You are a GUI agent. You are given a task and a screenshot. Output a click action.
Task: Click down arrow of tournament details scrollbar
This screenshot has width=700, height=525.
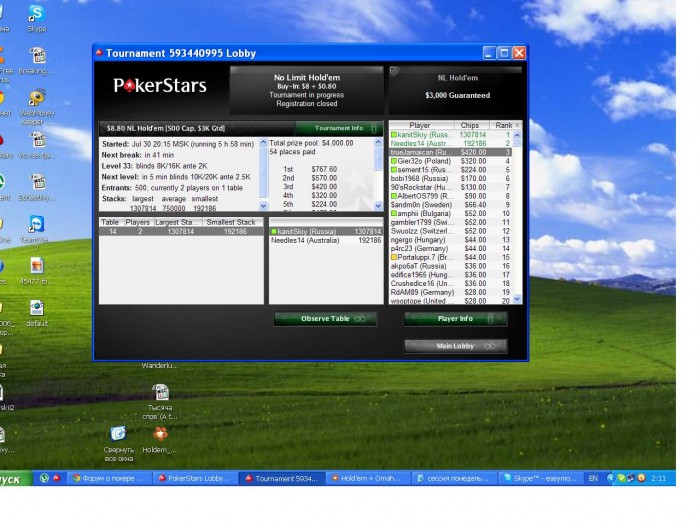(x=263, y=206)
